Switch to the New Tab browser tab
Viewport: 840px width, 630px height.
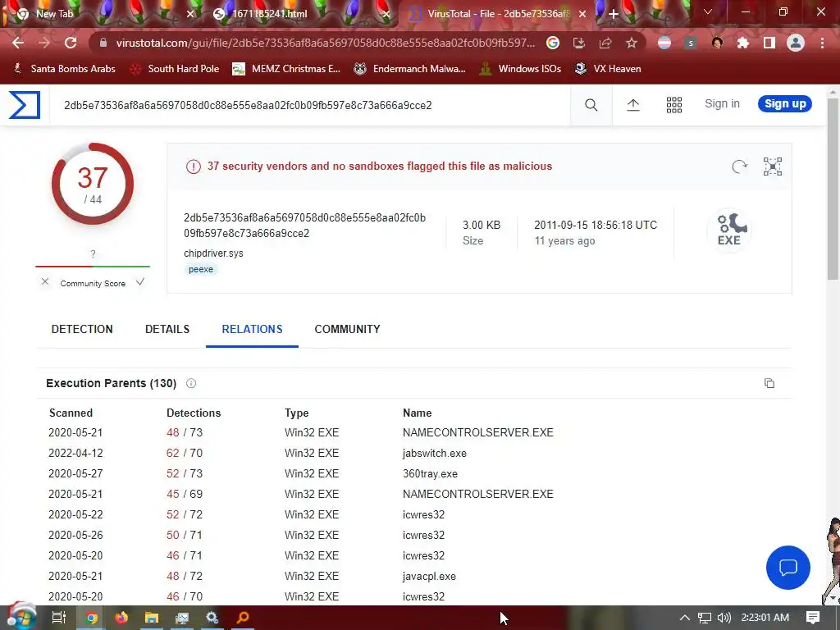pyautogui.click(x=100, y=15)
